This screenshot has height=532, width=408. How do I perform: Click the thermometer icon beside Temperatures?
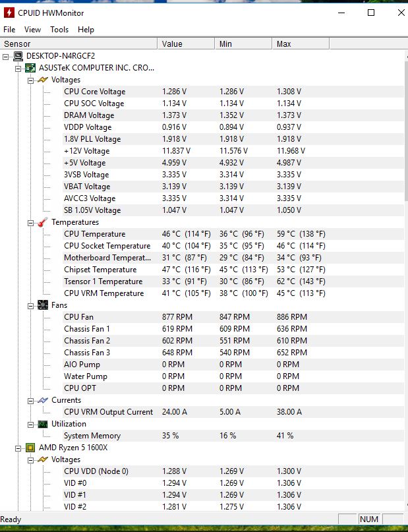point(42,222)
